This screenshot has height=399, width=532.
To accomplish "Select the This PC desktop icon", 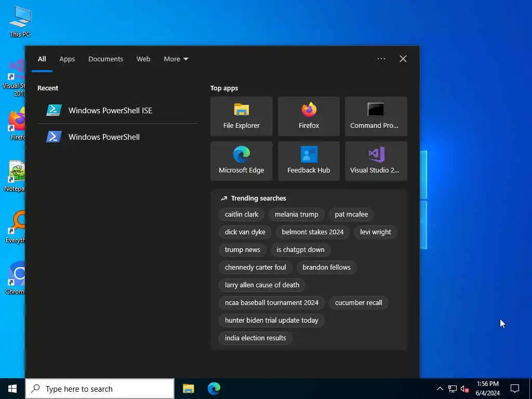I will coord(20,21).
